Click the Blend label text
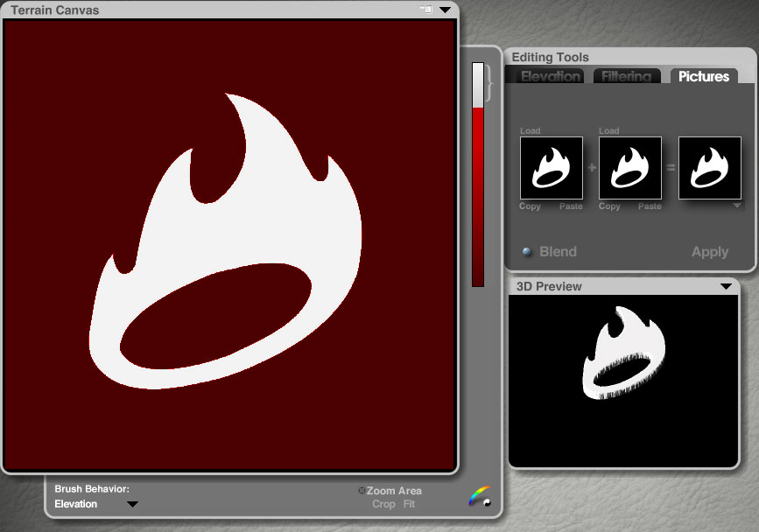759x532 pixels. (x=559, y=251)
